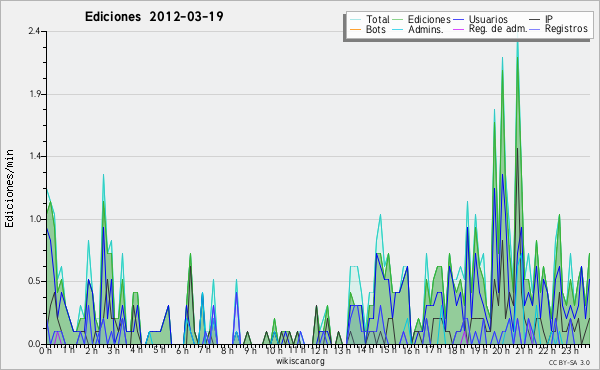This screenshot has width=600, height=370.
Task: Click the 2.4 y-axis value label
Action: click(34, 31)
